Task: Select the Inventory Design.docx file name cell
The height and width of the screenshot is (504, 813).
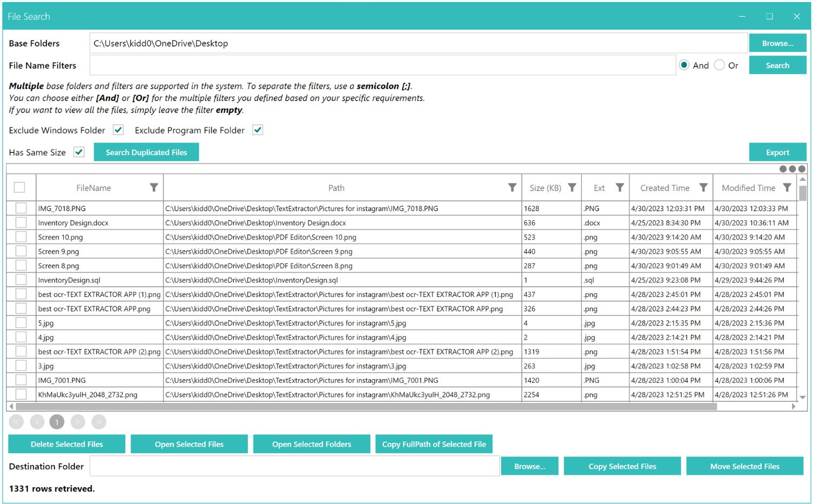Action: coord(100,222)
